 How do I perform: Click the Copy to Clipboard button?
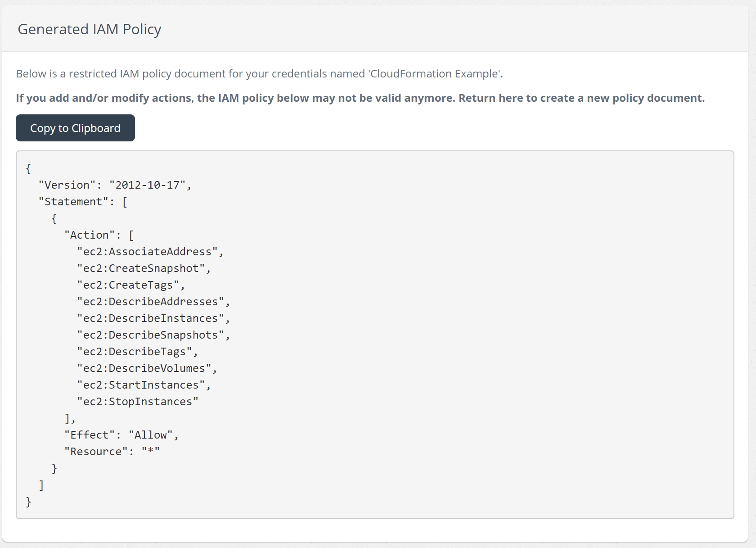point(75,128)
